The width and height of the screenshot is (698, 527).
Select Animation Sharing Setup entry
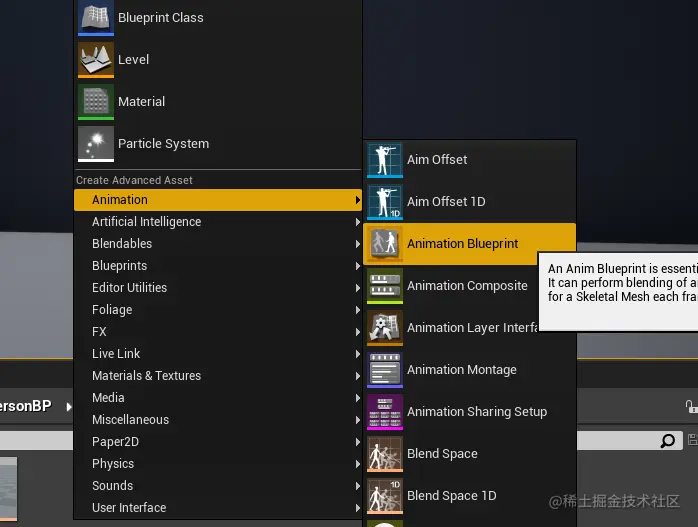click(470, 412)
